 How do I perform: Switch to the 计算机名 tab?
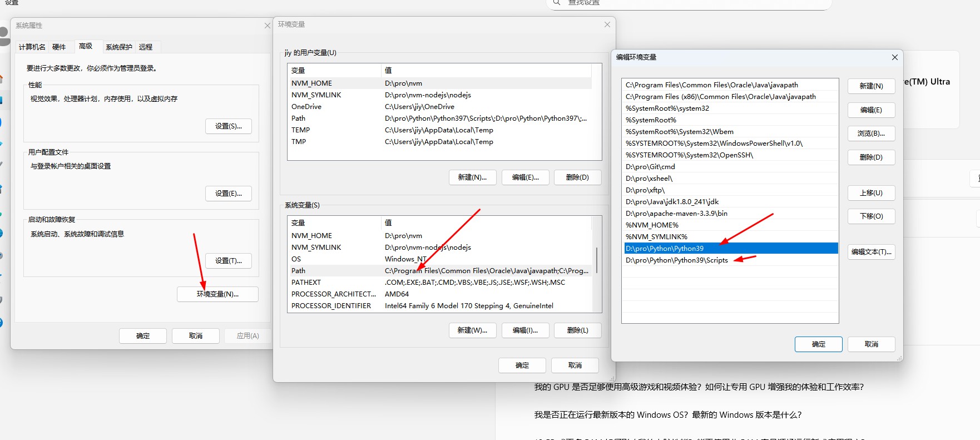click(32, 47)
